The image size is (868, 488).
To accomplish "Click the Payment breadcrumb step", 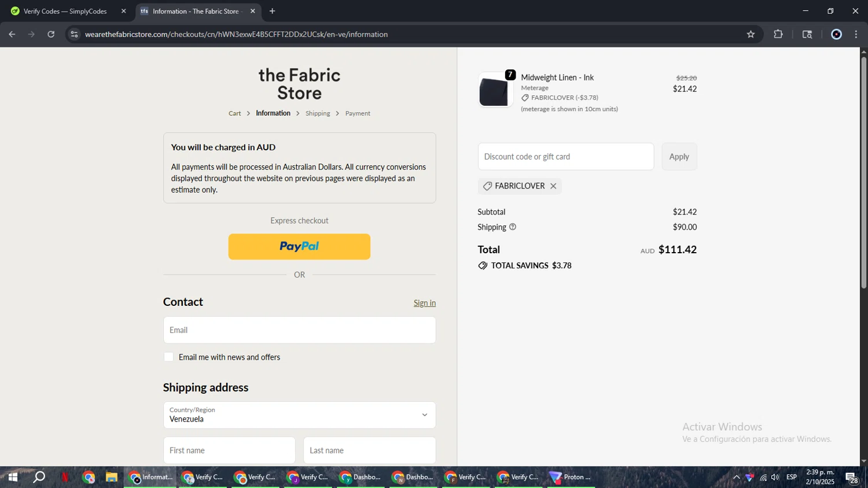I will point(358,113).
